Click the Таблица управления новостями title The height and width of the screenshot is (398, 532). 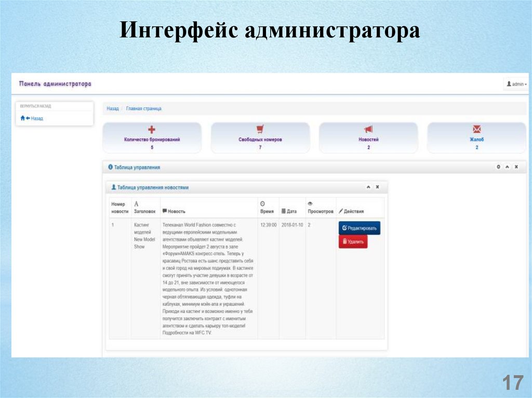click(x=153, y=187)
